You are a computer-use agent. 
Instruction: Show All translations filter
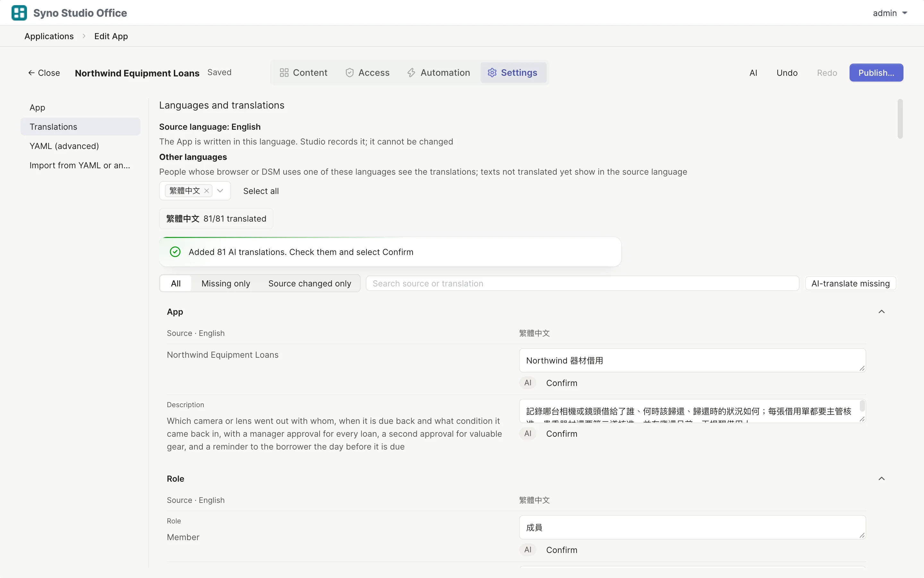tap(175, 283)
